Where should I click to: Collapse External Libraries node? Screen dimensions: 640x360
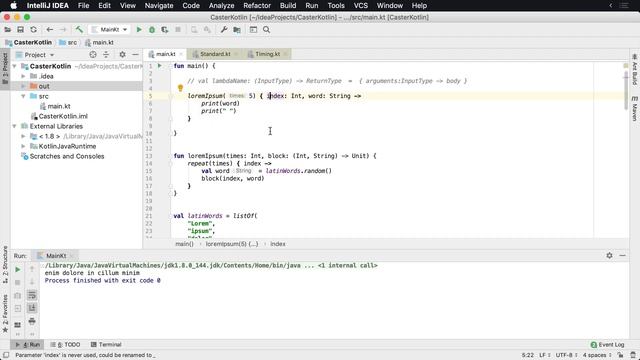pyautogui.click(x=15, y=126)
